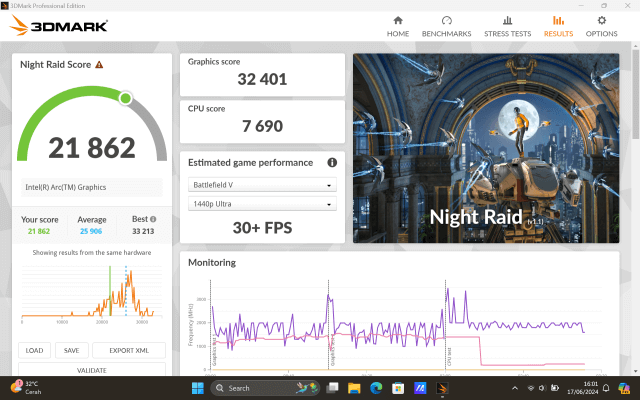Click the battery tray icon
640x400 pixels.
click(555, 388)
